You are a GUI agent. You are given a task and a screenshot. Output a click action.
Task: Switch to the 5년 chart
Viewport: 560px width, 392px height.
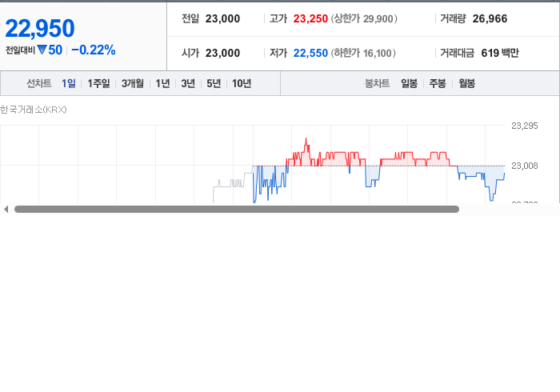coord(214,83)
